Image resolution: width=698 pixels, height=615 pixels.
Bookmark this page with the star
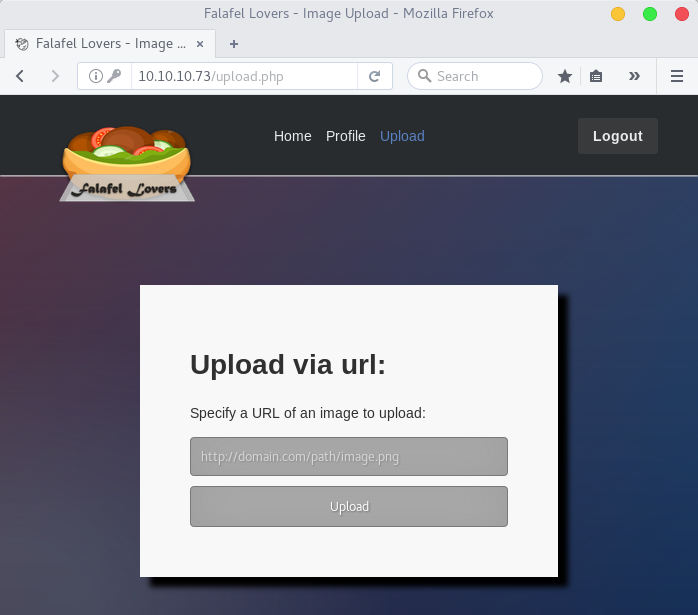(x=565, y=76)
